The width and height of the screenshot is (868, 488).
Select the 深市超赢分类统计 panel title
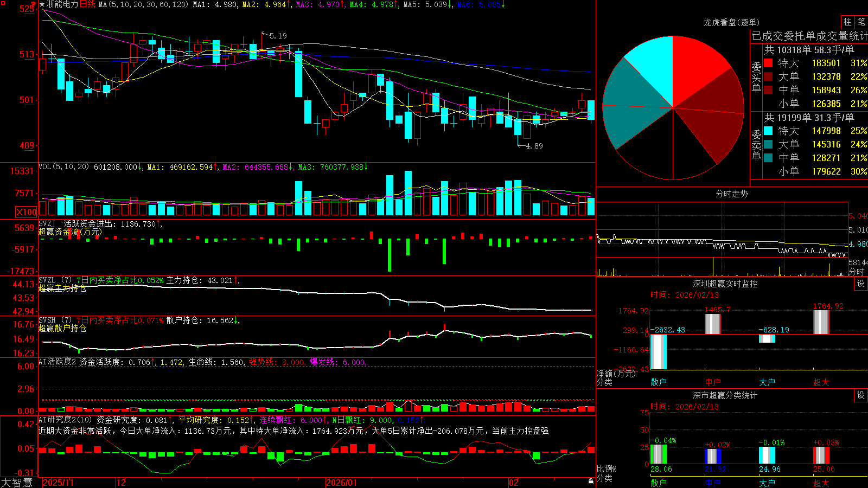pos(725,395)
